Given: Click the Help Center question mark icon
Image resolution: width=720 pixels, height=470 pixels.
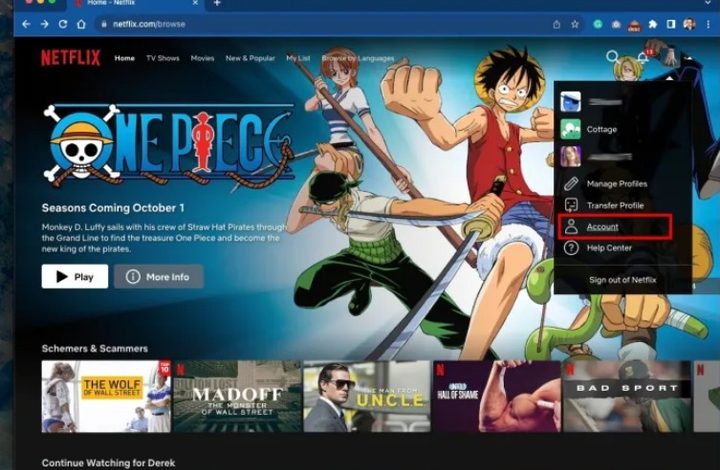Looking at the screenshot, I should tap(571, 248).
